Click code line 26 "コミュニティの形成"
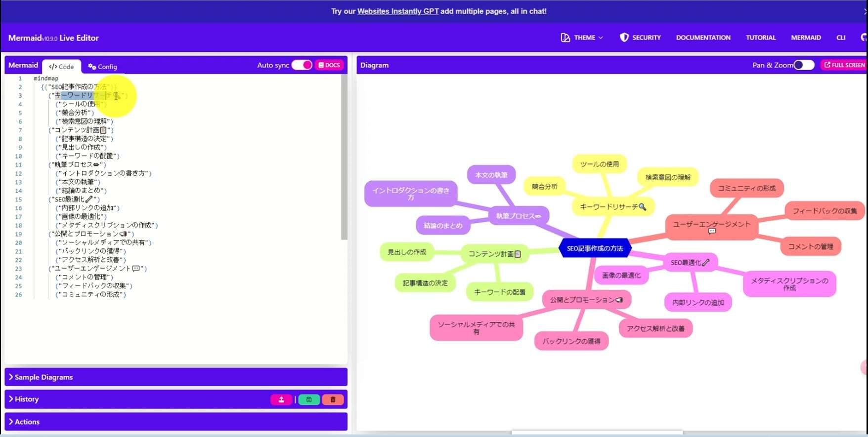 [91, 294]
